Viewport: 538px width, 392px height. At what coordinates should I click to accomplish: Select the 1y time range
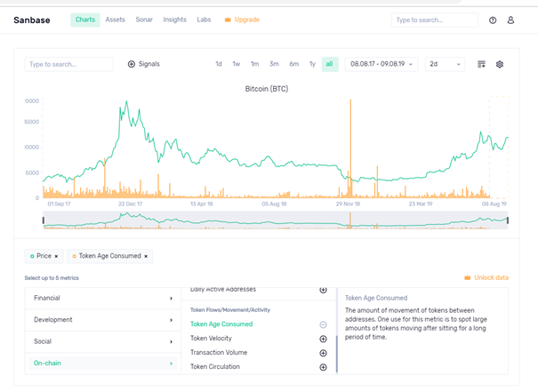click(312, 64)
